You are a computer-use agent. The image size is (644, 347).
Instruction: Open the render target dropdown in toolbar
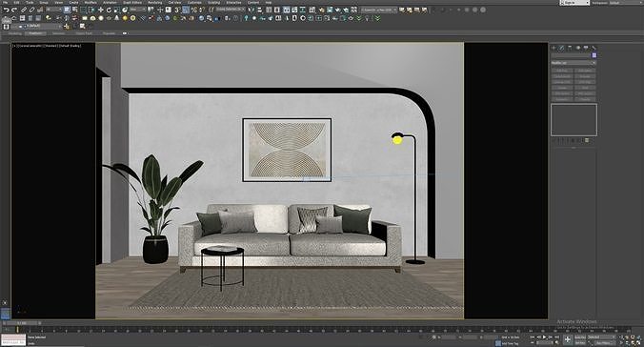[378, 10]
